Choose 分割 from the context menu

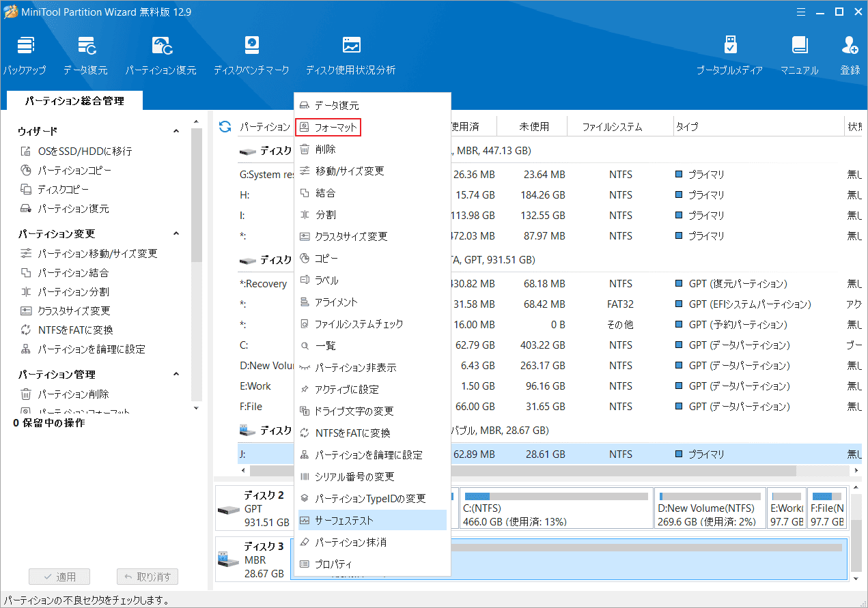(x=372, y=214)
